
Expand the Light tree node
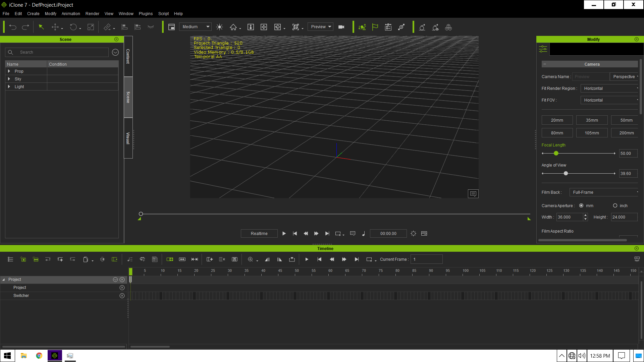click(x=9, y=86)
